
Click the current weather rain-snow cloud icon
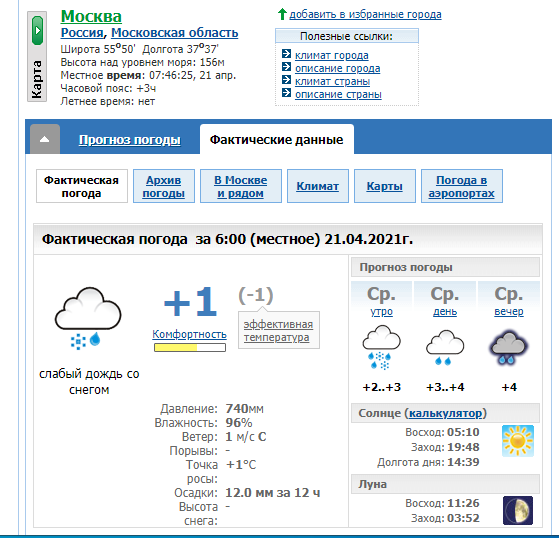point(88,318)
